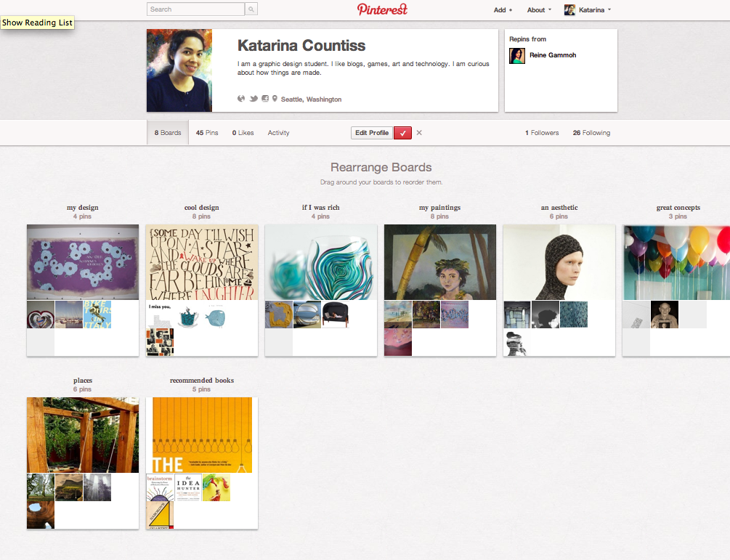This screenshot has width=730, height=560.
Task: Select the 0 Likes tab
Action: [x=243, y=133]
